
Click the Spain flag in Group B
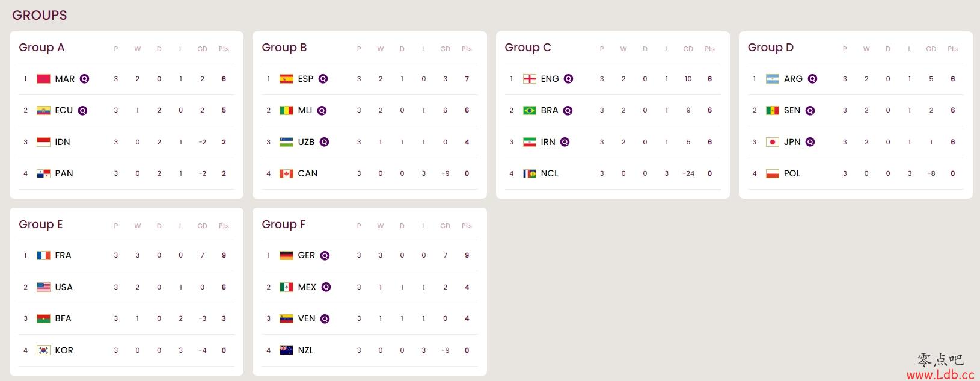(x=286, y=79)
